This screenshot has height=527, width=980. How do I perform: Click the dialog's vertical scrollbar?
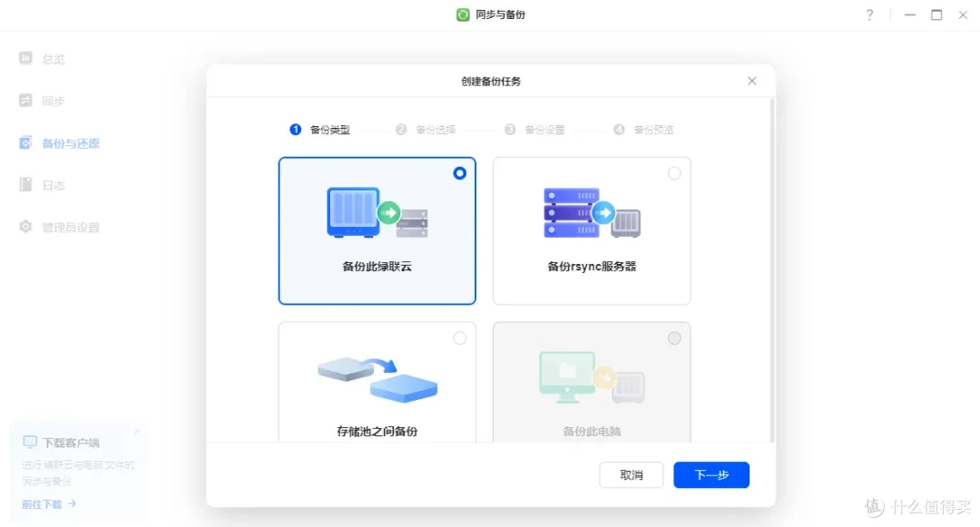click(x=772, y=269)
